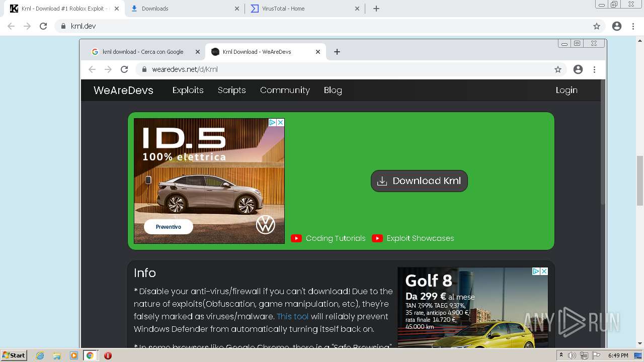Open Exploits menu on WeAreDevs

(188, 90)
